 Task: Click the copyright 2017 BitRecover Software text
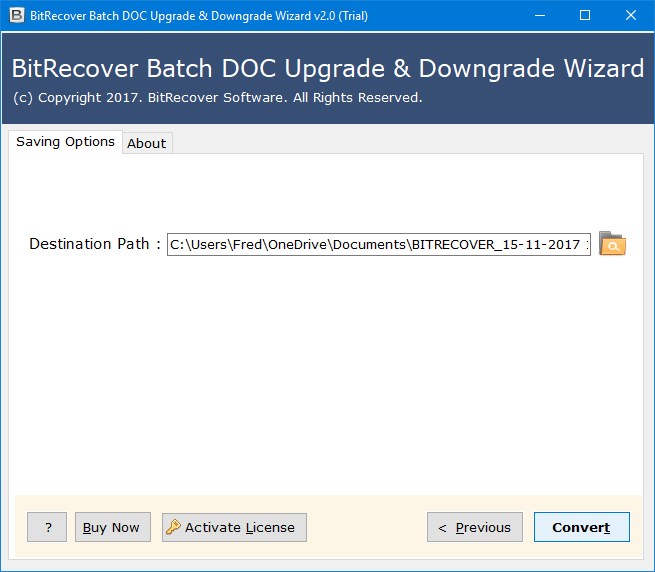218,98
